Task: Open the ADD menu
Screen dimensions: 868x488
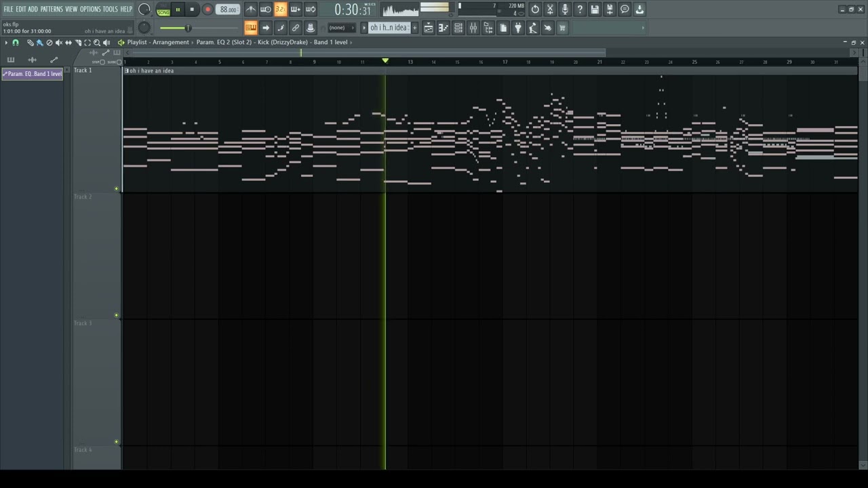Action: pos(33,9)
